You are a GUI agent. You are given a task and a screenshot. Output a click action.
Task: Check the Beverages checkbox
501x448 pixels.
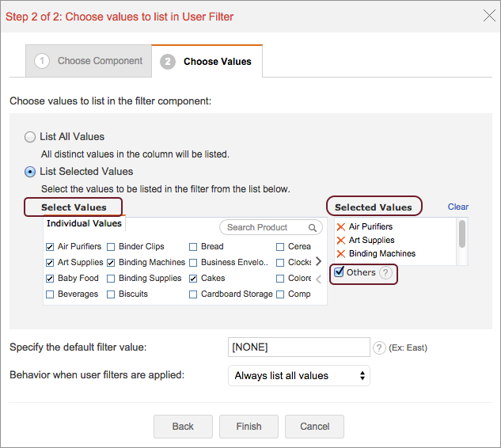click(51, 294)
